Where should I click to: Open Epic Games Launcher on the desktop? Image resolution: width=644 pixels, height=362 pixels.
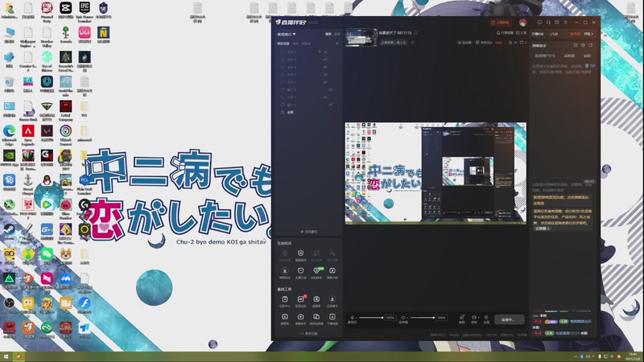tap(85, 11)
